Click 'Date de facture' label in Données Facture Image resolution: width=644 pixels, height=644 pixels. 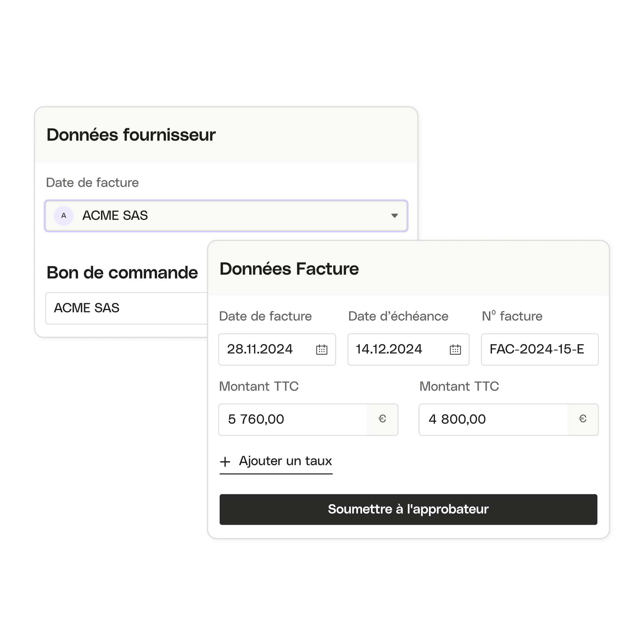tap(265, 316)
